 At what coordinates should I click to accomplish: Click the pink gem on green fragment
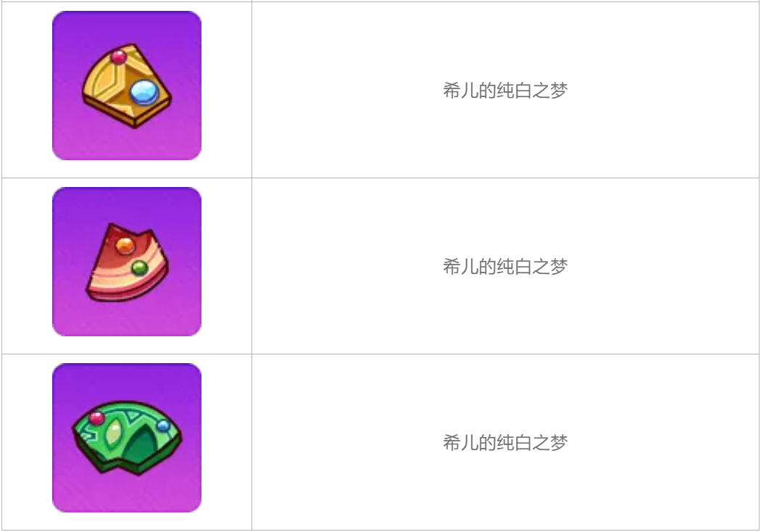[96, 418]
